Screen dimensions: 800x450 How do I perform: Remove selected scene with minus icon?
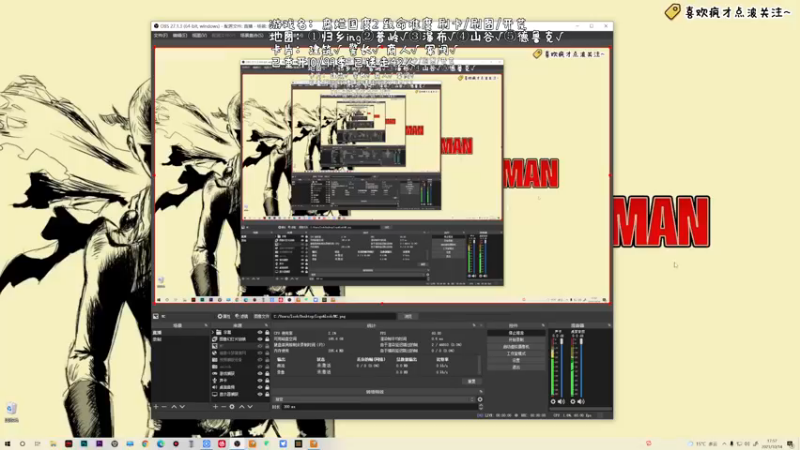point(164,407)
